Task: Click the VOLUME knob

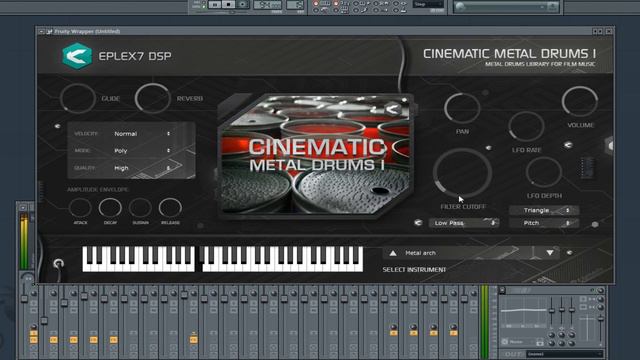Action: (x=580, y=102)
